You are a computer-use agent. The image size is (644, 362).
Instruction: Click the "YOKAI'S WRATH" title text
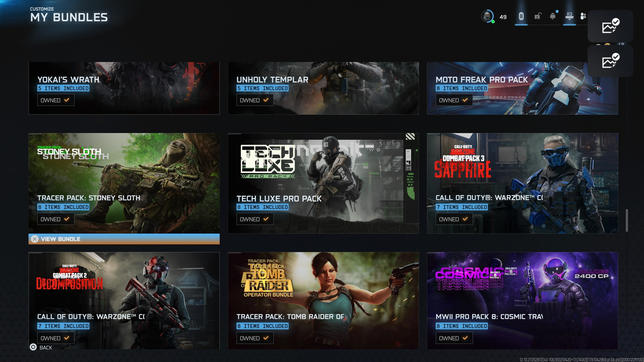(68, 79)
